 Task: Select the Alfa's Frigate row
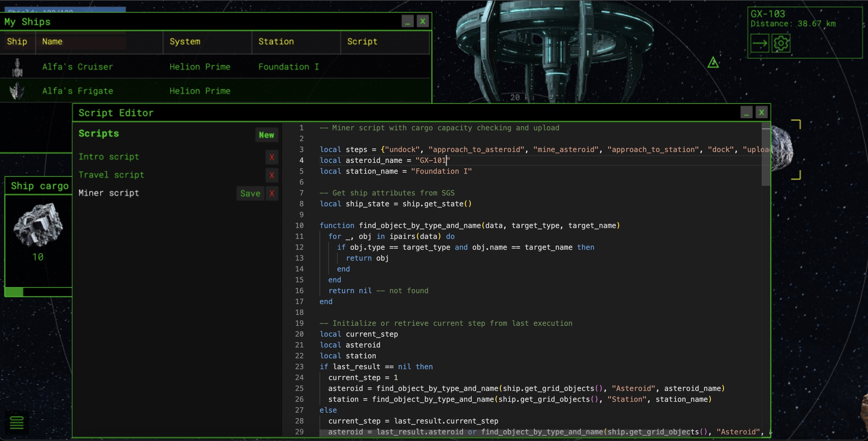coord(135,90)
